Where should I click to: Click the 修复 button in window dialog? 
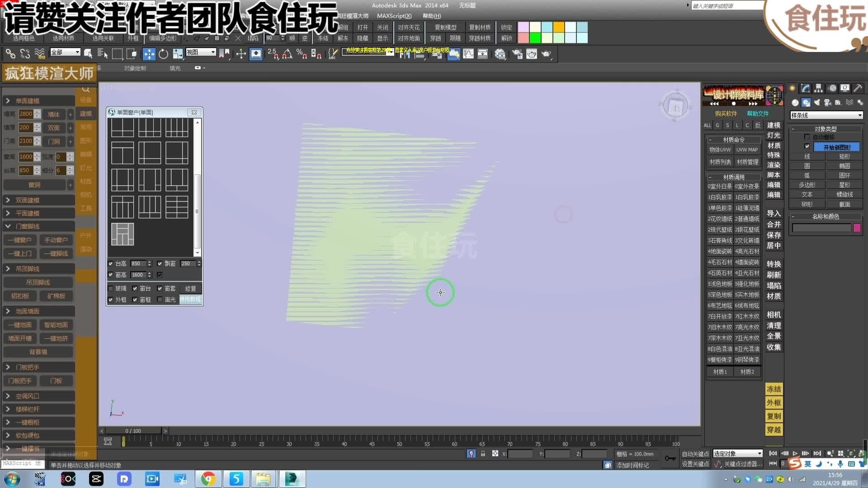[x=190, y=288]
